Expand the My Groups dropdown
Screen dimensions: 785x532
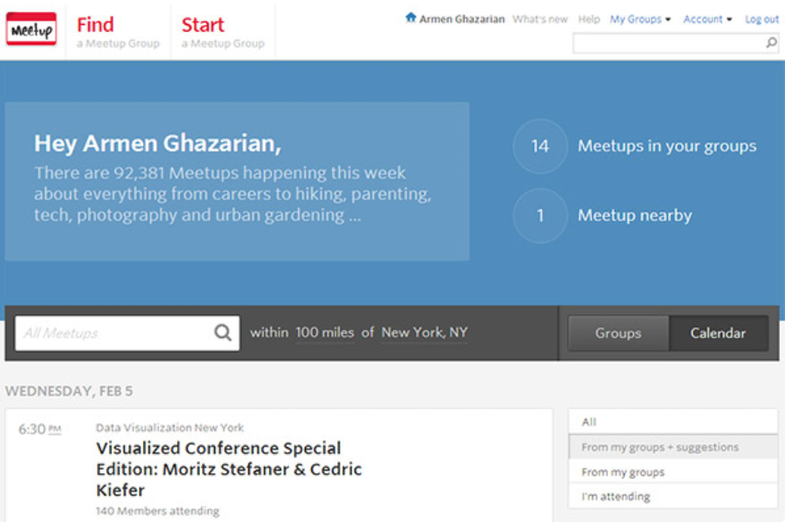[640, 19]
